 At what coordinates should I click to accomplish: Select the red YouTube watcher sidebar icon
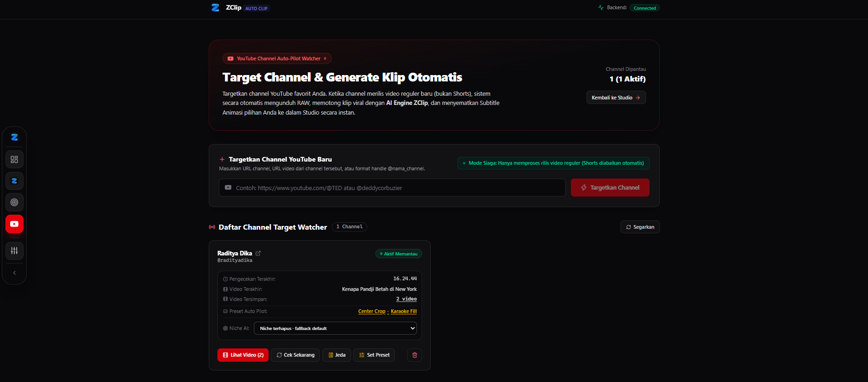click(14, 224)
